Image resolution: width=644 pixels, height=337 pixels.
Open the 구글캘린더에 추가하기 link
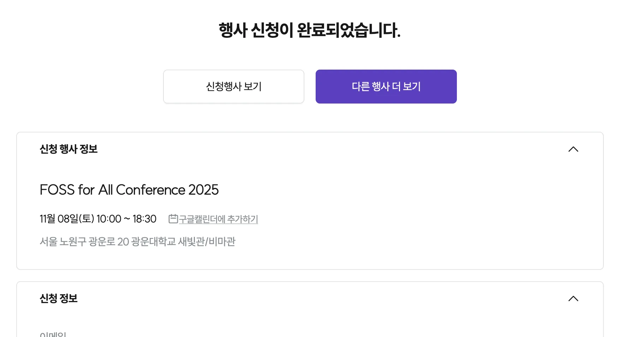(x=218, y=219)
